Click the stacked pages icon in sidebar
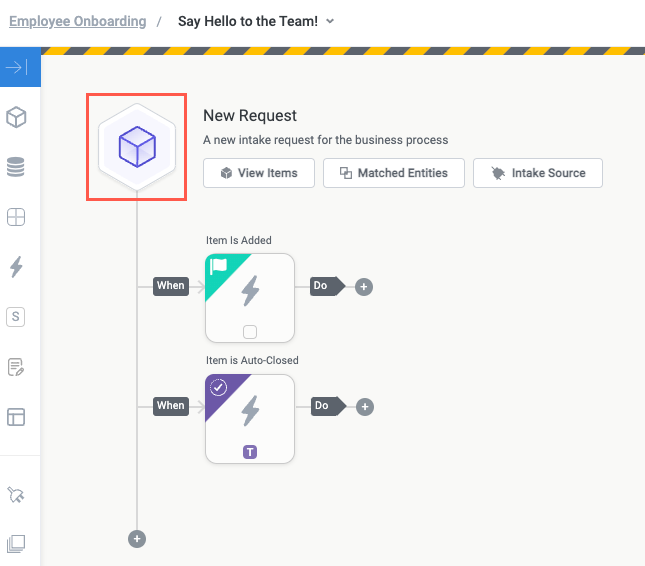The height and width of the screenshot is (566, 645). (16, 543)
